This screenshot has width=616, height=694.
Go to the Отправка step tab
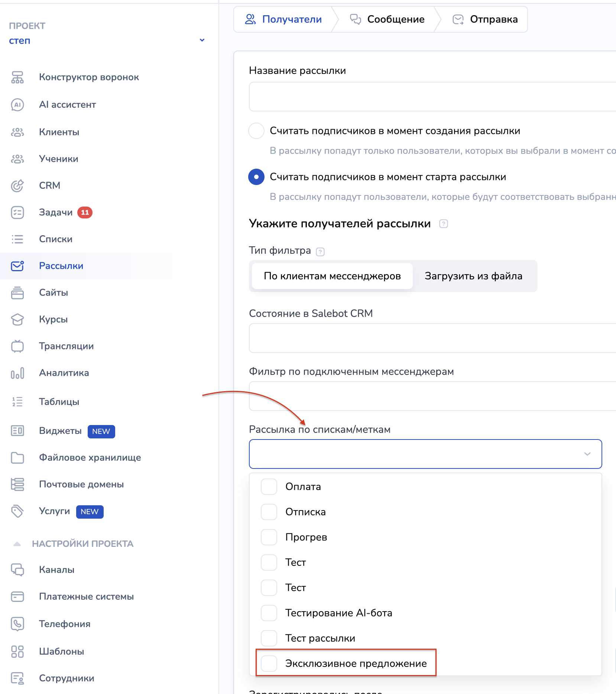(x=485, y=19)
